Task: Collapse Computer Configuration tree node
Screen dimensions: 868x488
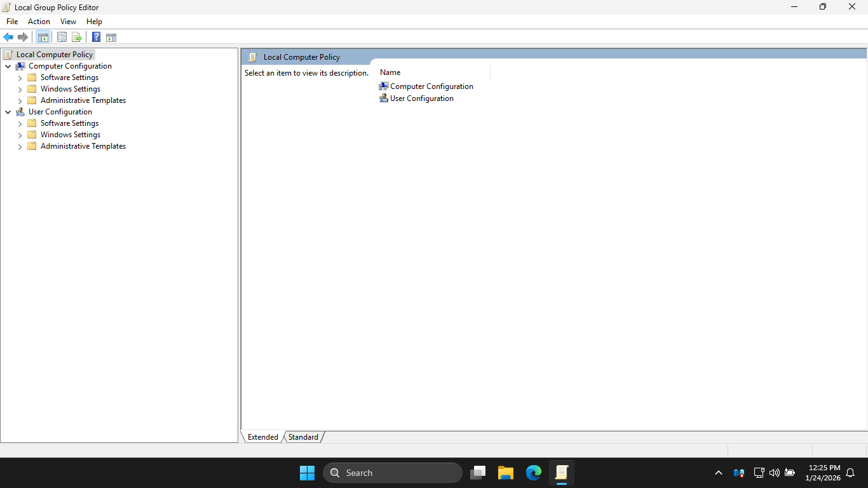Action: 8,66
